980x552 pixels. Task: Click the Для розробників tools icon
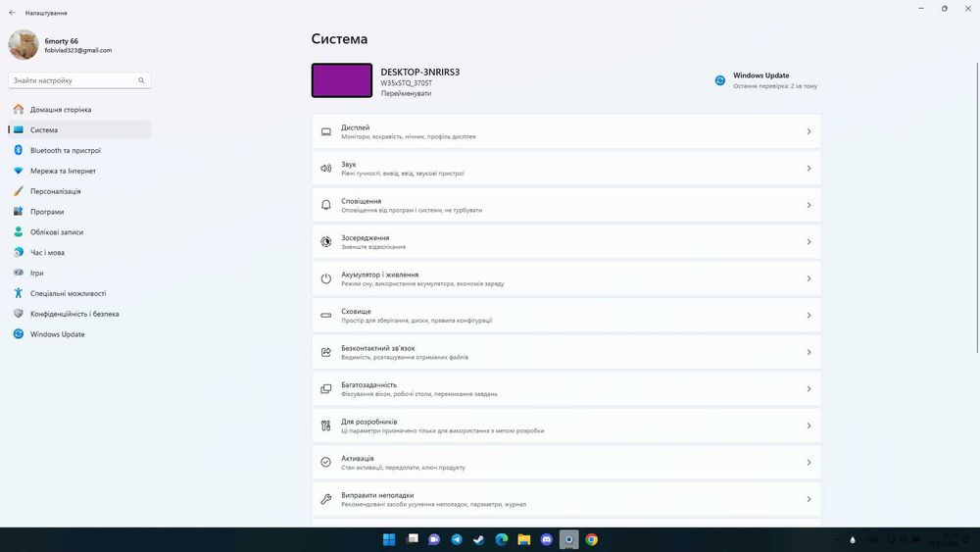click(x=325, y=426)
